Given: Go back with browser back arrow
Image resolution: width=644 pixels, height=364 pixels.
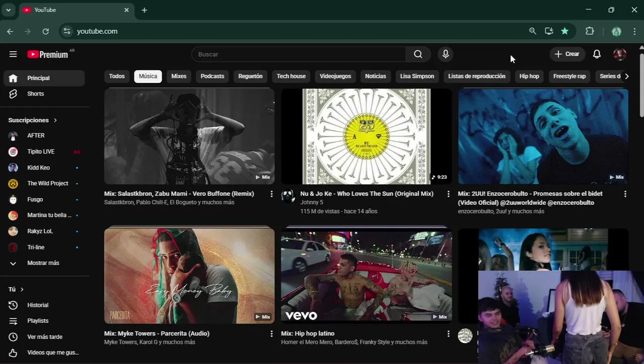Looking at the screenshot, I should [x=10, y=31].
